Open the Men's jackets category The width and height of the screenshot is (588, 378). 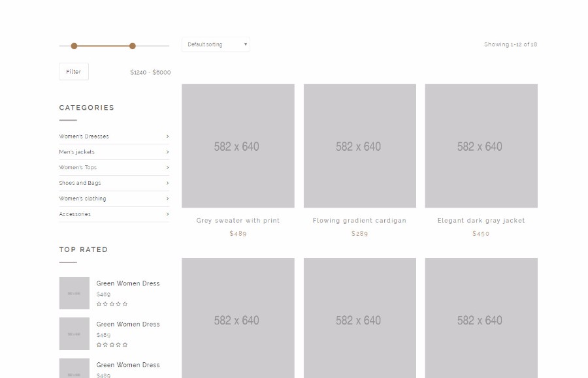(77, 151)
